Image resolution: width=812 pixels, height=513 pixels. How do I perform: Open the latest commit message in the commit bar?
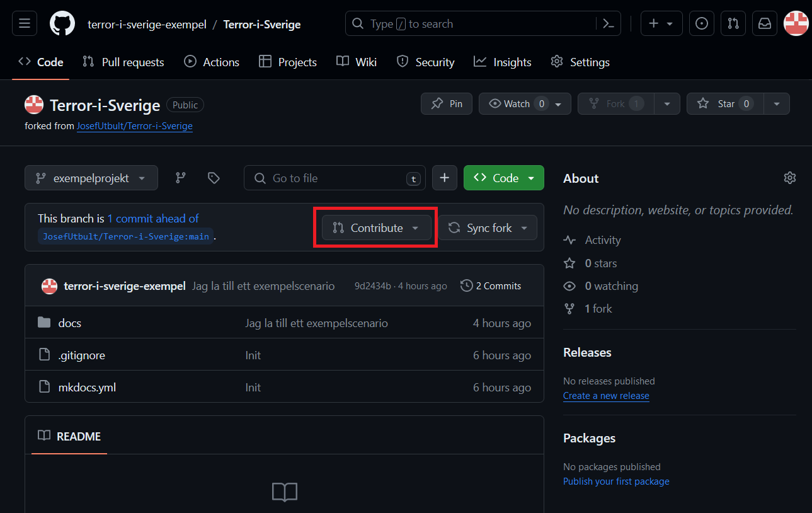point(263,286)
